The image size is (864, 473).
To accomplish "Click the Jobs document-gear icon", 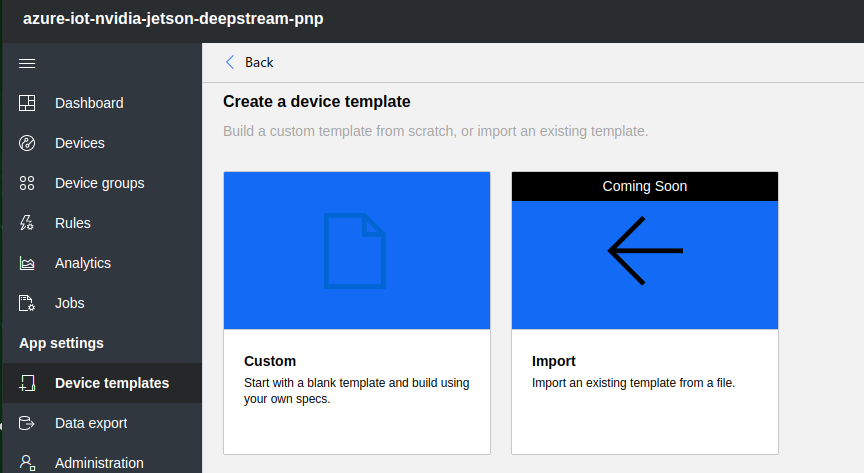I will pos(27,303).
